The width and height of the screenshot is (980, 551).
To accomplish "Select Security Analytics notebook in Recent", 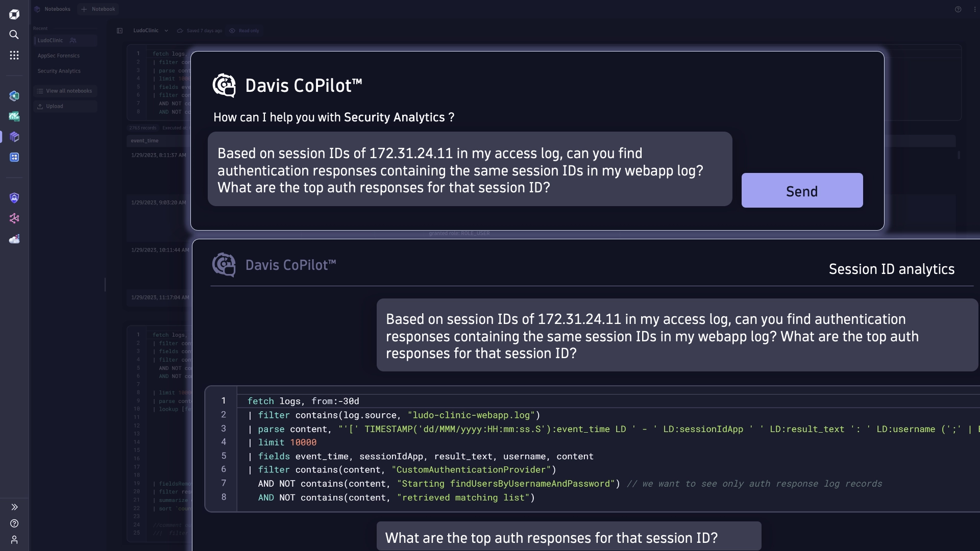I will pyautogui.click(x=59, y=71).
